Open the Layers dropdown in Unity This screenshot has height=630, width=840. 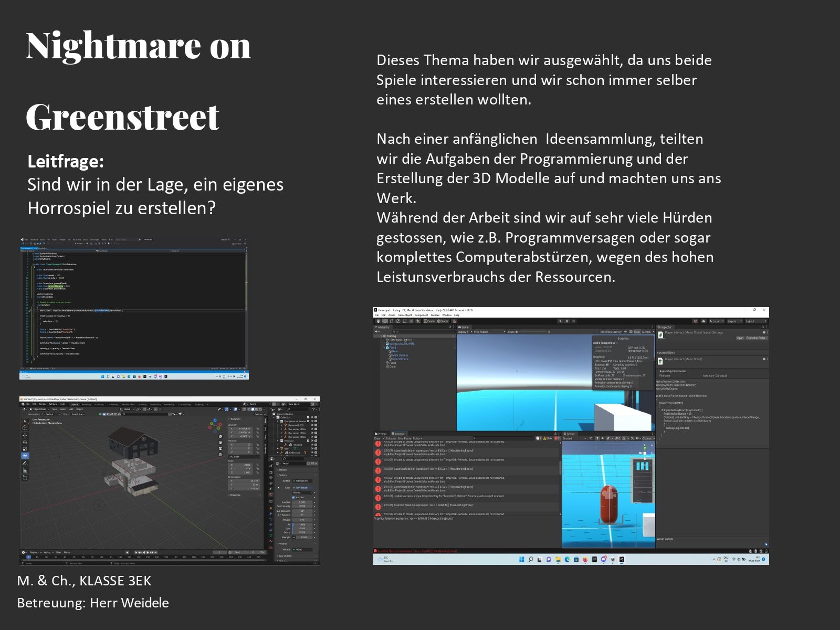coord(733,321)
